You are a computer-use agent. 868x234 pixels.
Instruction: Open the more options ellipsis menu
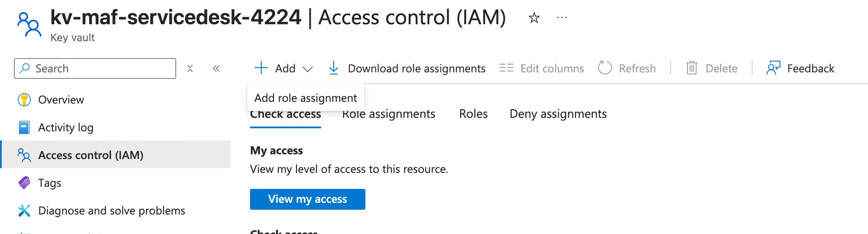[x=562, y=18]
